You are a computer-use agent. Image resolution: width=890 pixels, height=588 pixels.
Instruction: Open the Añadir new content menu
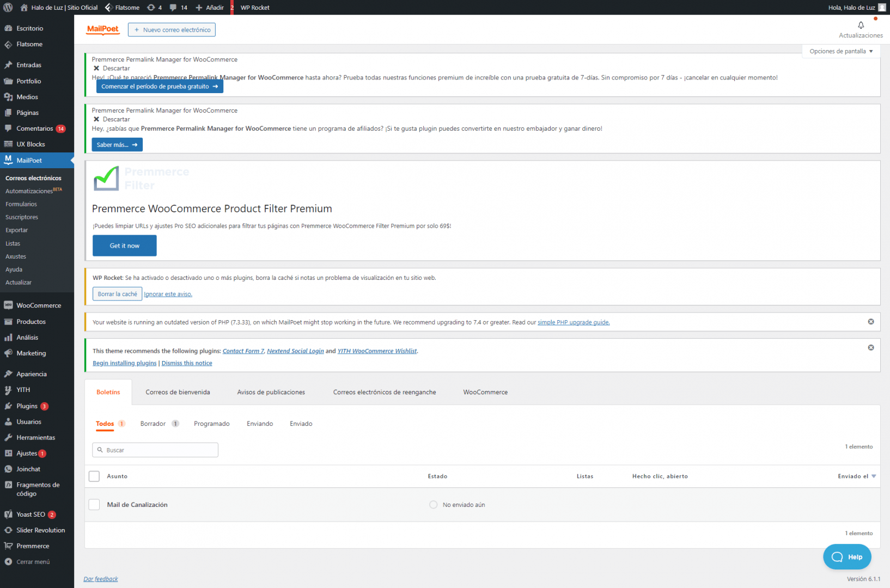tap(210, 8)
